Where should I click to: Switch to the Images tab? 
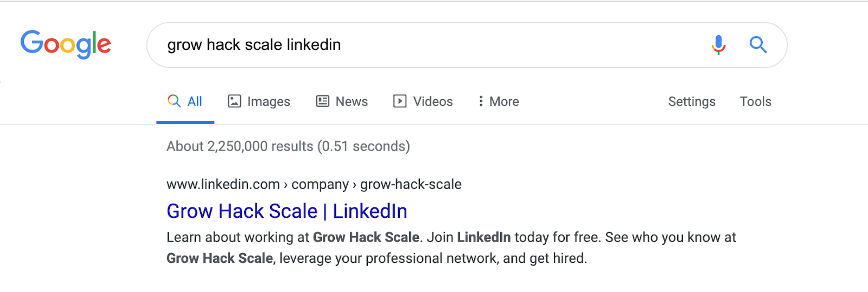(x=259, y=101)
